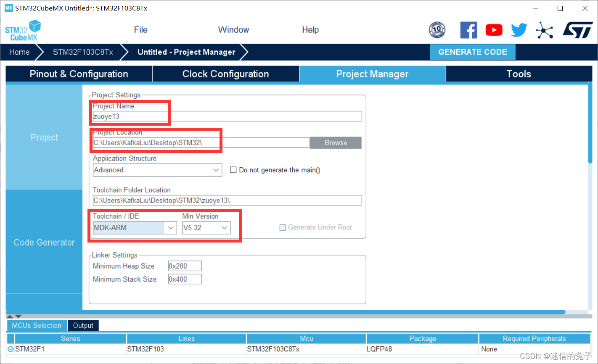Open the Twitter bird icon link

click(x=519, y=30)
